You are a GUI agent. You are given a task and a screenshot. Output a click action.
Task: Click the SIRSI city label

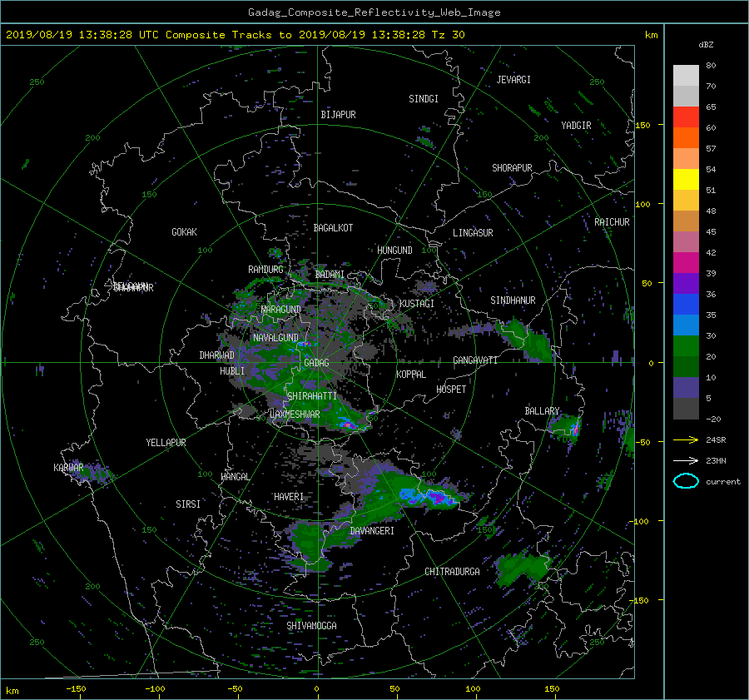click(188, 504)
